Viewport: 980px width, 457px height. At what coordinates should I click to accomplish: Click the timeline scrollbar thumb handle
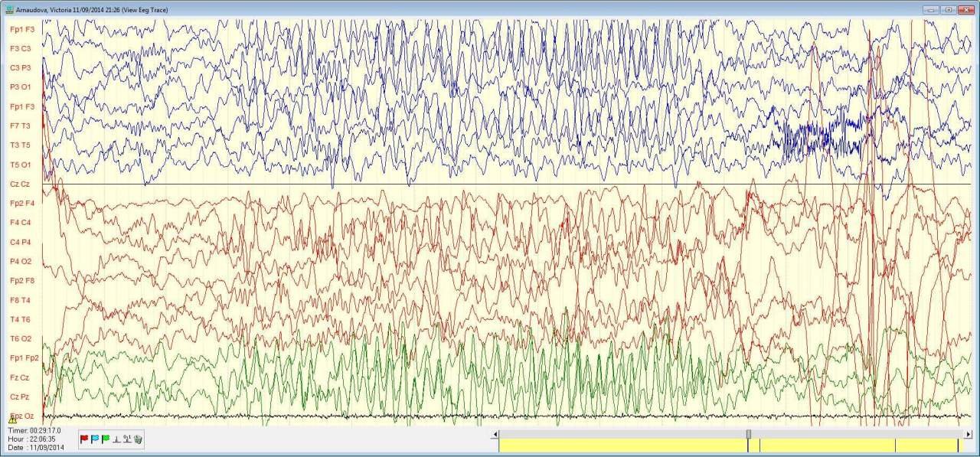pyautogui.click(x=749, y=434)
